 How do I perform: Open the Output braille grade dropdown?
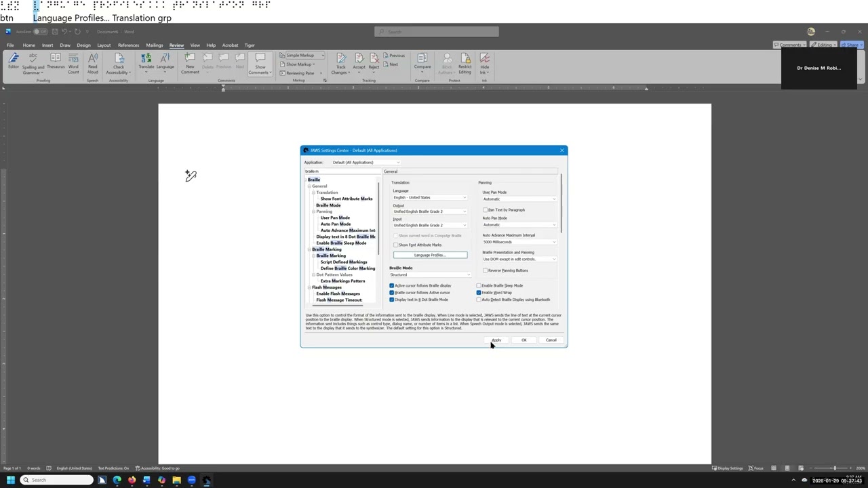pyautogui.click(x=430, y=211)
